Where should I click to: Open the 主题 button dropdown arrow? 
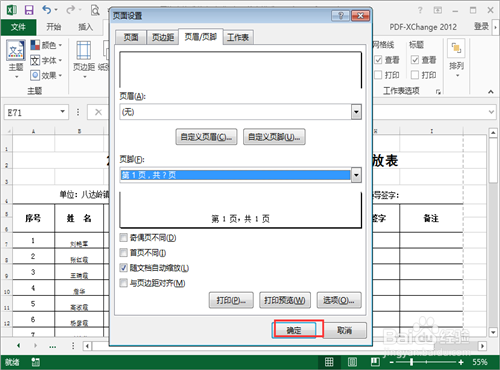coord(16,77)
